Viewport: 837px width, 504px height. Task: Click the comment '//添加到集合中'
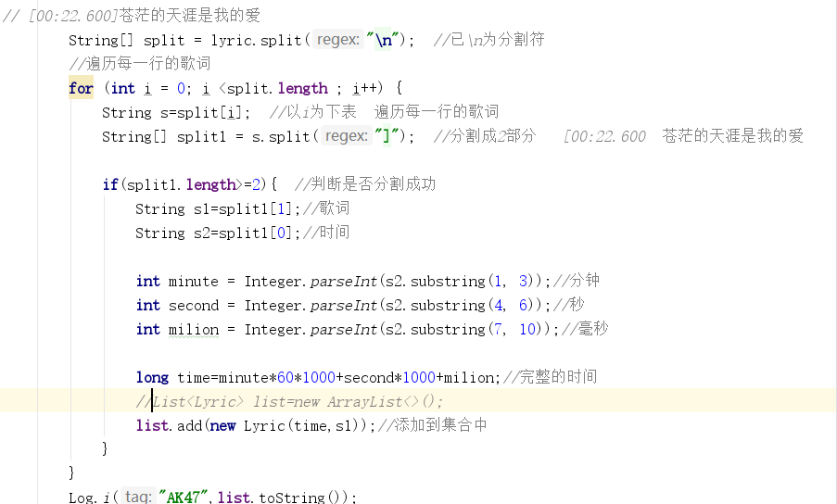pos(432,424)
